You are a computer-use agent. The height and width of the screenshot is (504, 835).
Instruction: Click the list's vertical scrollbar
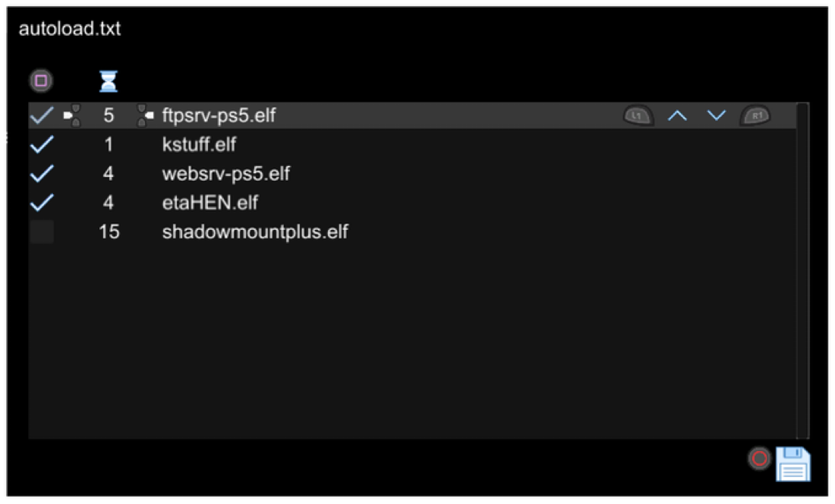coord(802,270)
